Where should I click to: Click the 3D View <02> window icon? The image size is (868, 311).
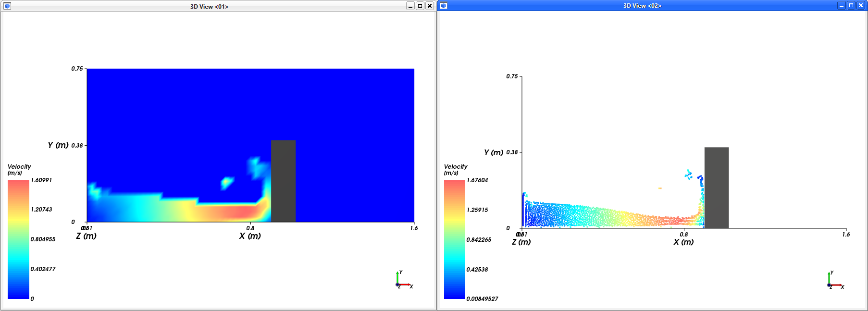click(444, 6)
